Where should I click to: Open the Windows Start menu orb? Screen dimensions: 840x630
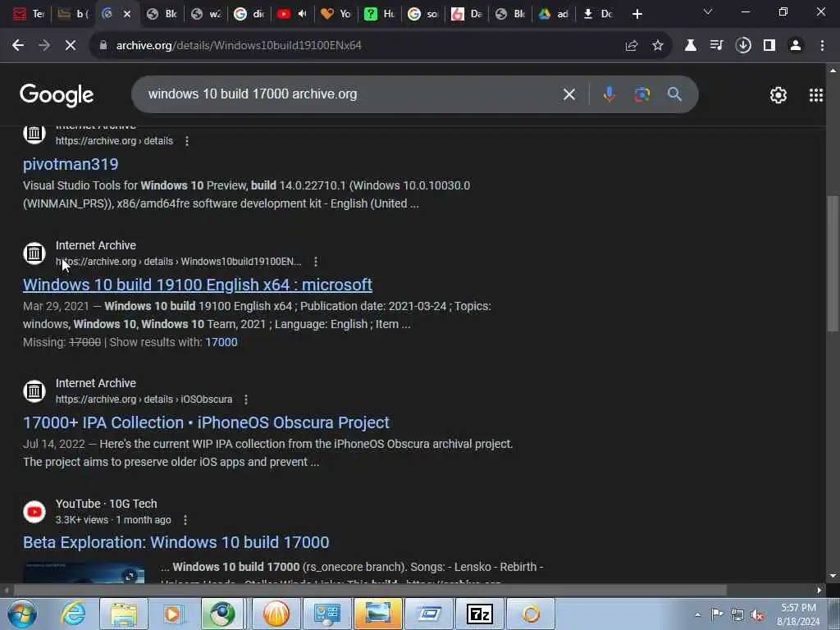[22, 614]
